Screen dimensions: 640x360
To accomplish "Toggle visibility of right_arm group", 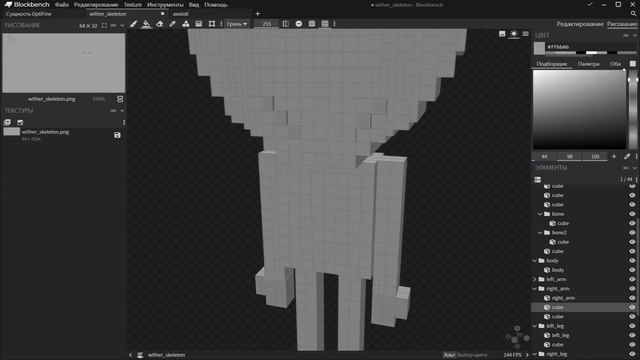I will (632, 289).
